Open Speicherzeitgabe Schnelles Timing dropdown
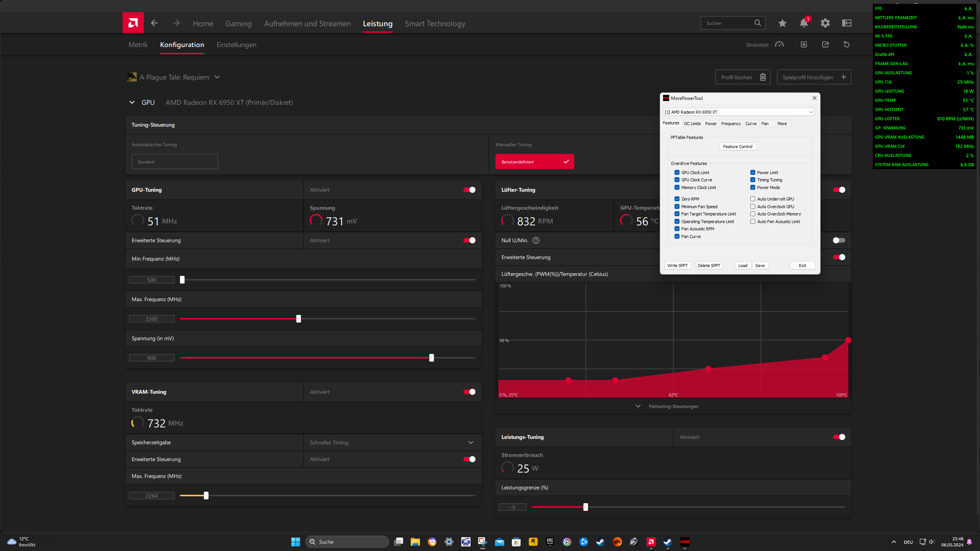The height and width of the screenshot is (551, 980). (x=470, y=442)
